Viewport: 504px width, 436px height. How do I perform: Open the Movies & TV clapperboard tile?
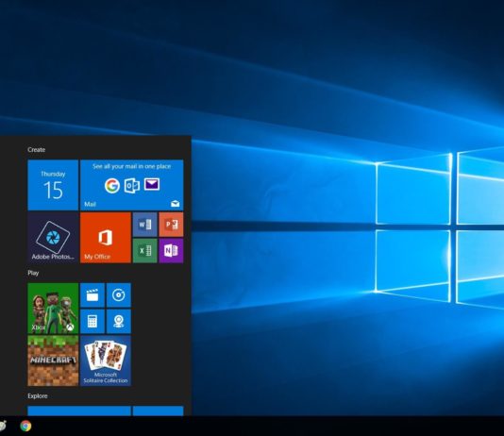[x=92, y=295]
